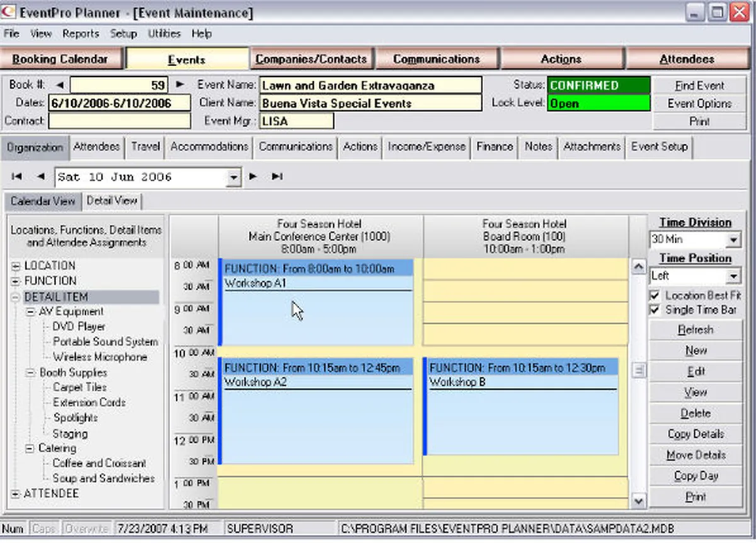Screen dimensions: 756x543
Task: Toggle Location Best Fit checkbox
Action: 655,295
